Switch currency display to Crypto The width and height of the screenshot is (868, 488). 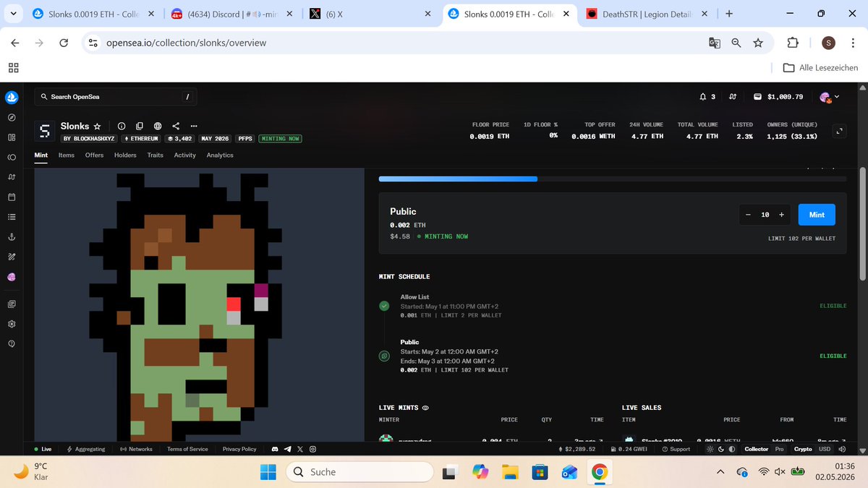pyautogui.click(x=803, y=449)
